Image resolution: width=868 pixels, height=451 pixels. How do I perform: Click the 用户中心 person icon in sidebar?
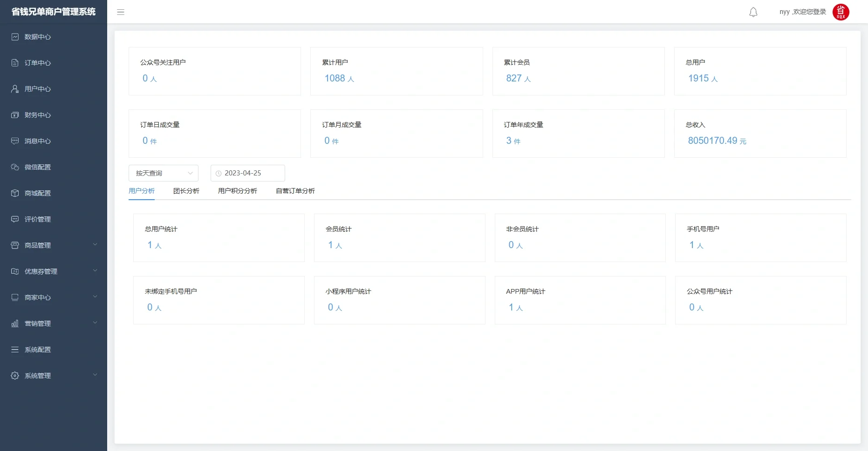click(x=15, y=89)
